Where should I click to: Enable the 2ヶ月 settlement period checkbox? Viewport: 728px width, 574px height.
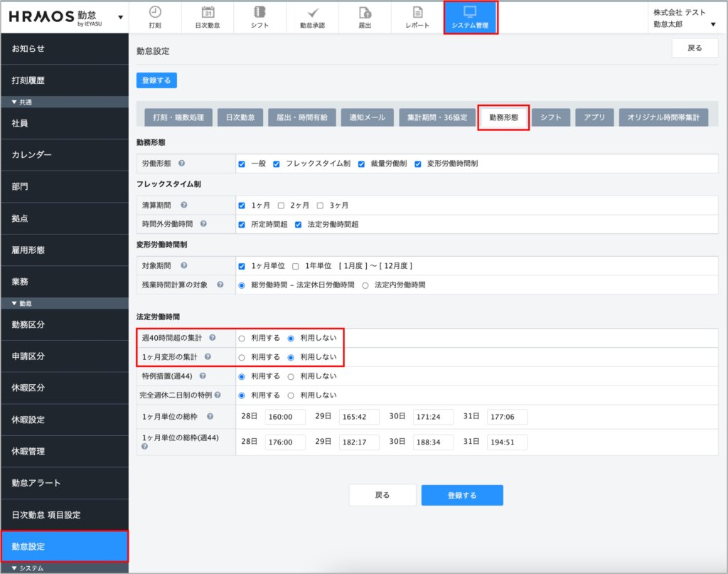click(281, 205)
